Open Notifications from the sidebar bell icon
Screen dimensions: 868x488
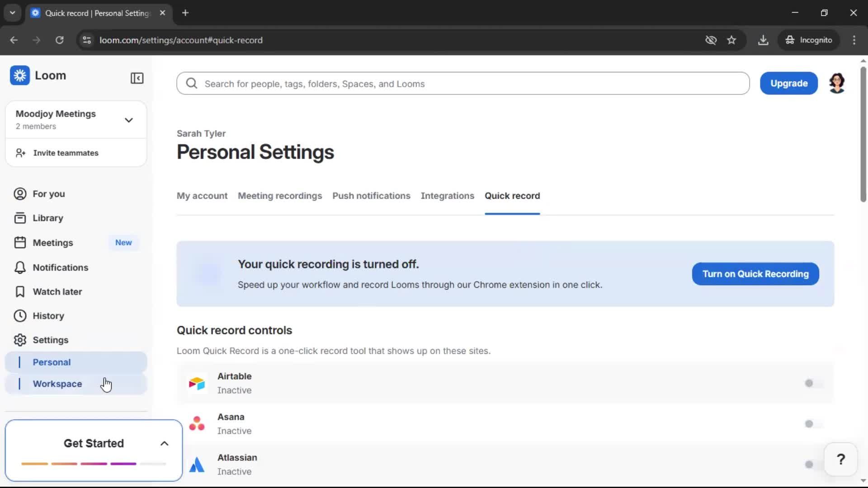pyautogui.click(x=19, y=267)
